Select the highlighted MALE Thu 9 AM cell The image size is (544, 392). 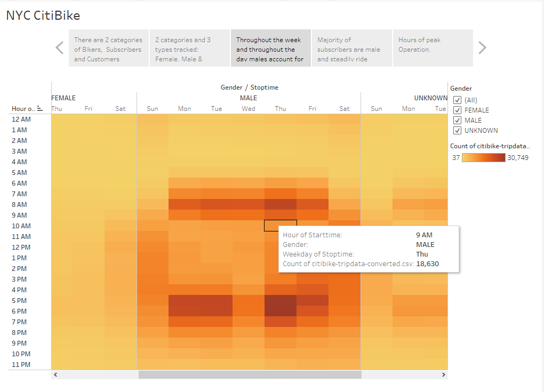click(281, 226)
